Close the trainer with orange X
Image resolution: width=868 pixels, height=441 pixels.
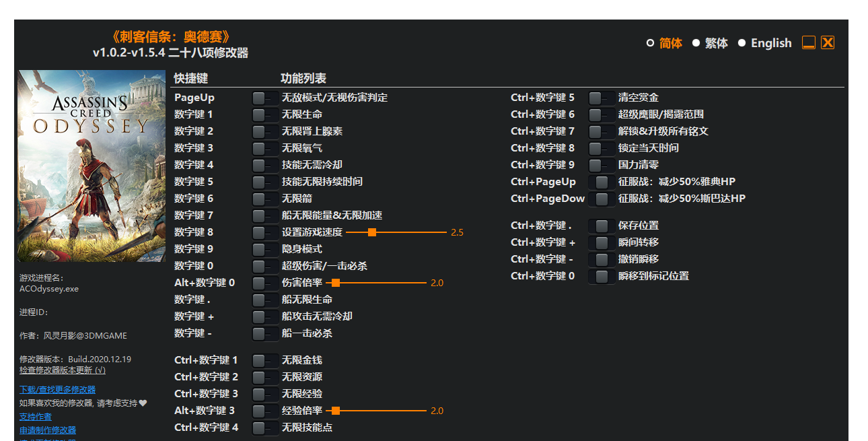point(828,42)
